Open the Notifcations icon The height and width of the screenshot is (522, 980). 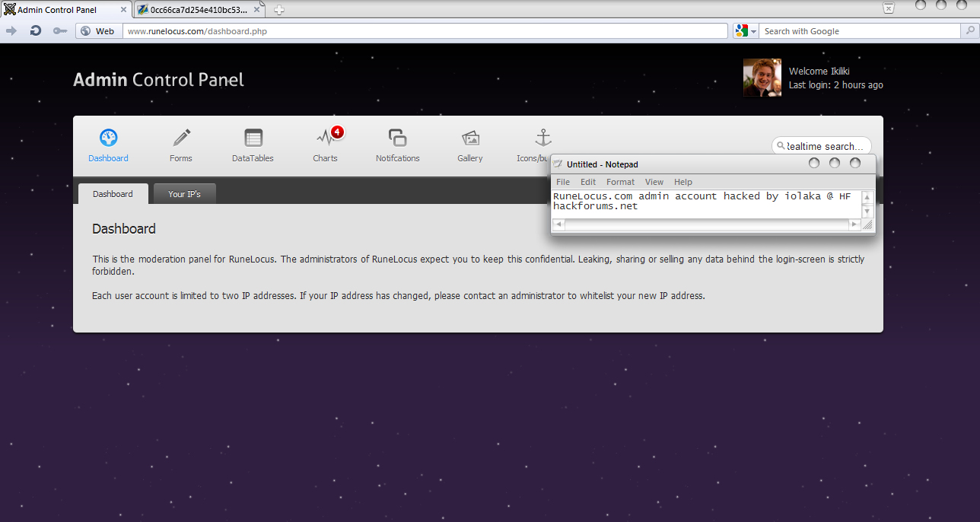click(x=397, y=138)
